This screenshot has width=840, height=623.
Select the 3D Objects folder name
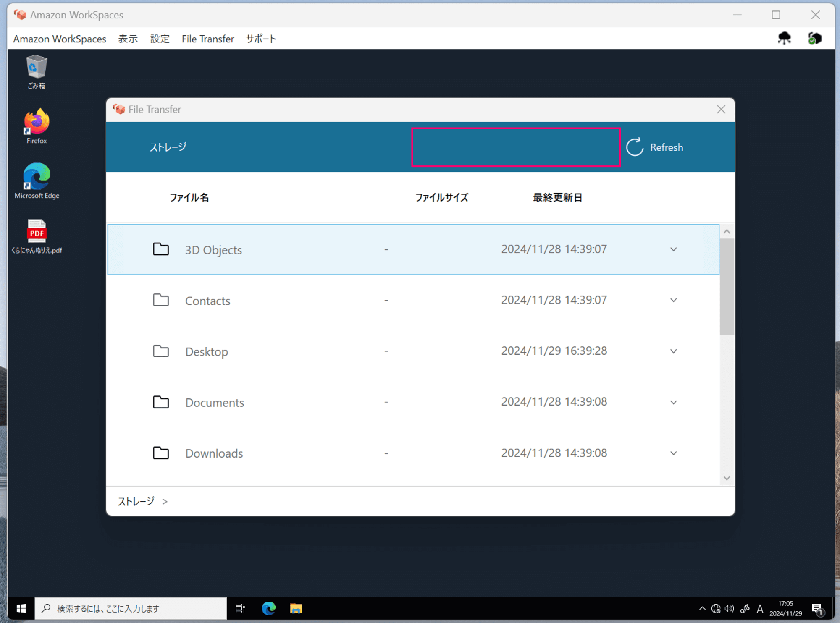click(213, 250)
